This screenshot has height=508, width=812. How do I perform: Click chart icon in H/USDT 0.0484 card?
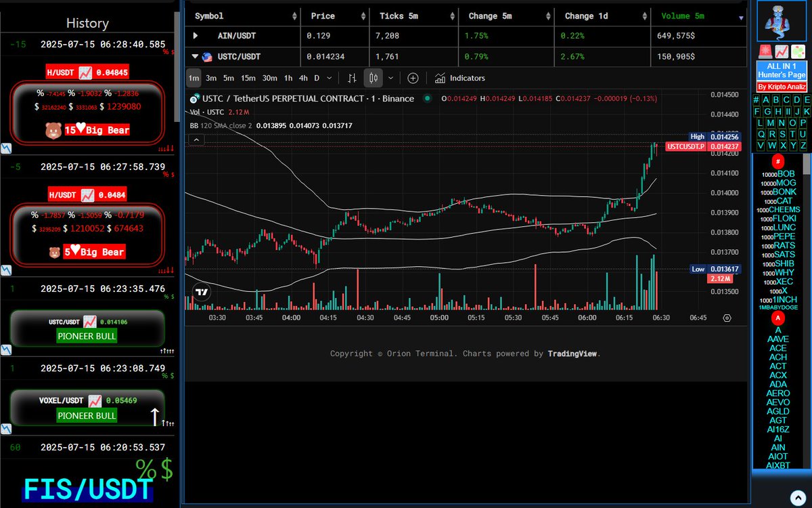87,195
